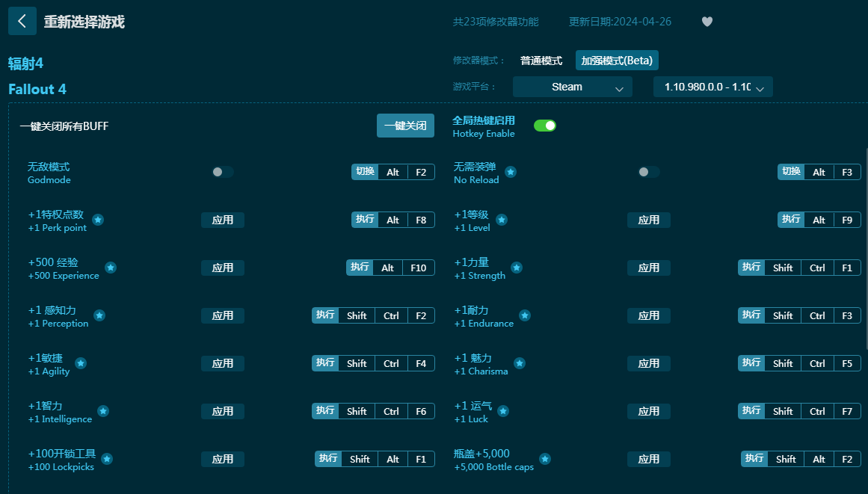Click star icon beside +1 Intelligence

[103, 411]
